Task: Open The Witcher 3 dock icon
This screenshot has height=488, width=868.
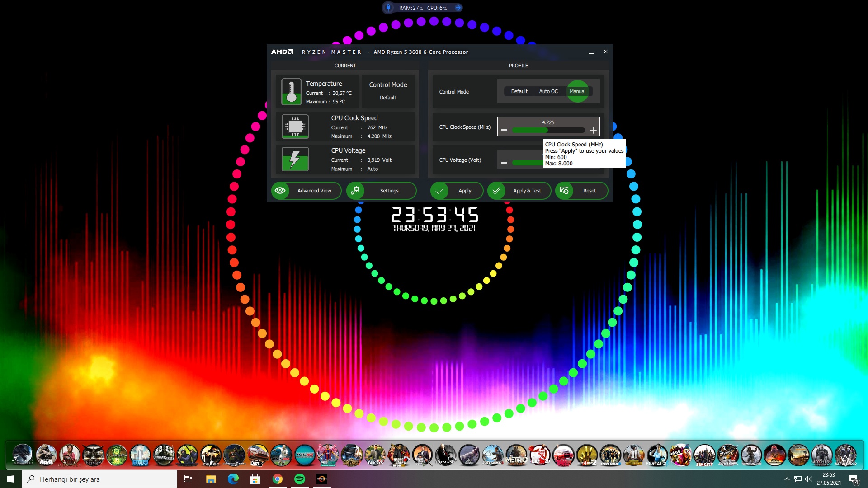Action: [822, 455]
